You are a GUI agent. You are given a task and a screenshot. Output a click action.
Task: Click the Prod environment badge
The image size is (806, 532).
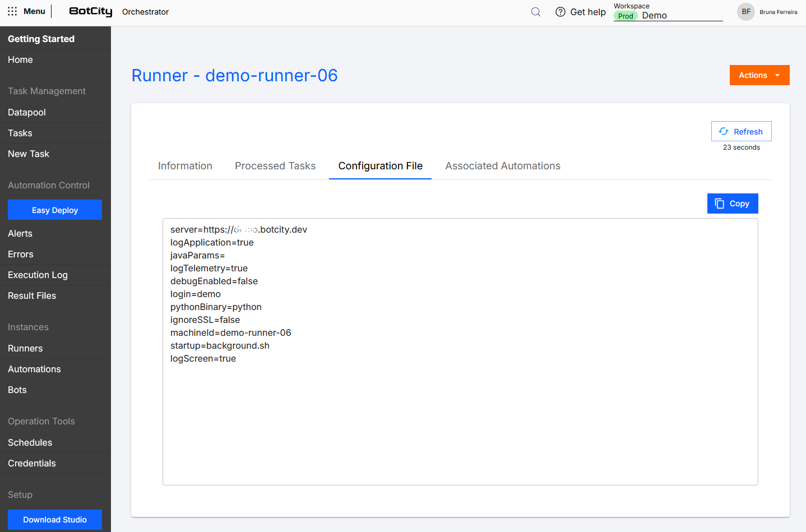626,16
